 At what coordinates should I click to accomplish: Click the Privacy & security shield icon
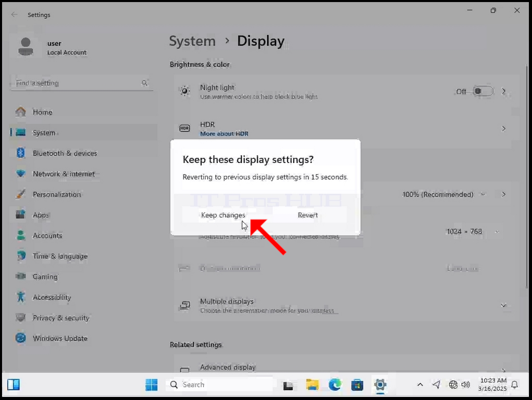tap(21, 318)
